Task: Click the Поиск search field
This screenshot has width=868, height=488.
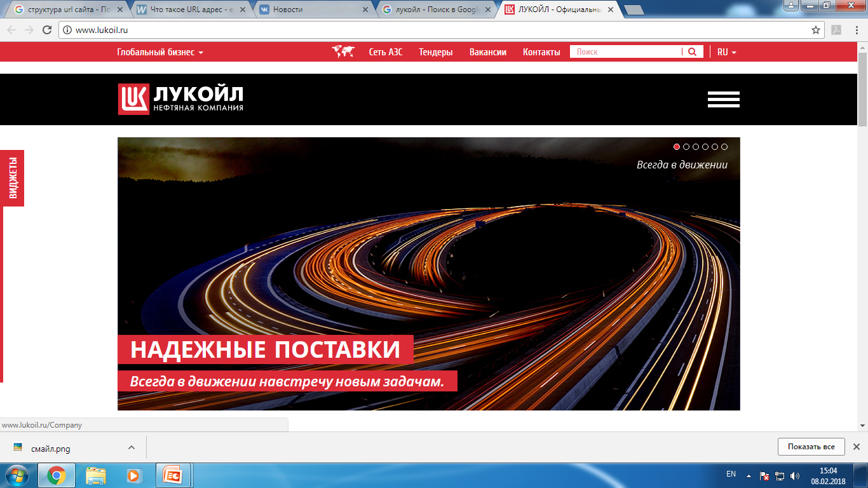Action: [x=626, y=52]
